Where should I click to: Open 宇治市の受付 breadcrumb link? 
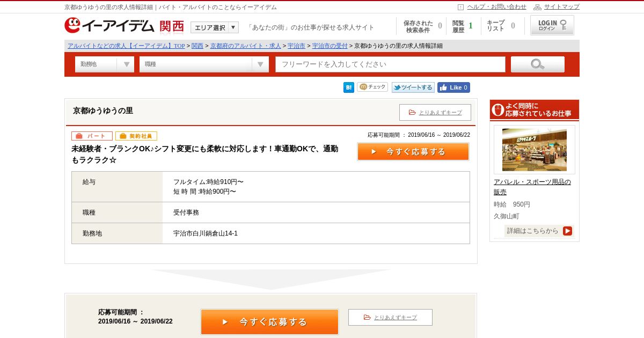[x=330, y=46]
